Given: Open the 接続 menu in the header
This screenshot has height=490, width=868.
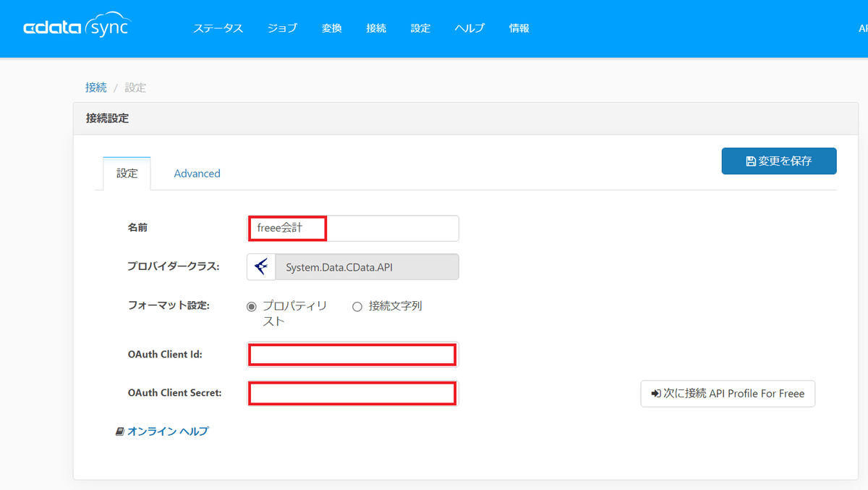Looking at the screenshot, I should coord(376,28).
